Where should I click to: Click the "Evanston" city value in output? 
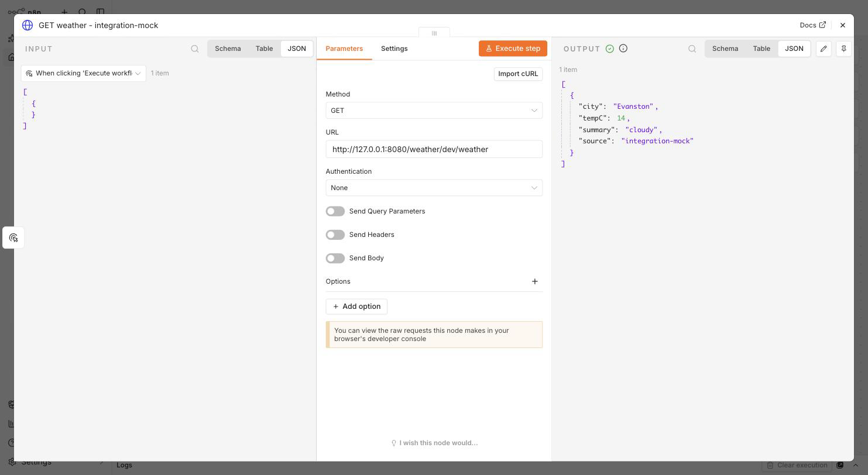pyautogui.click(x=633, y=106)
